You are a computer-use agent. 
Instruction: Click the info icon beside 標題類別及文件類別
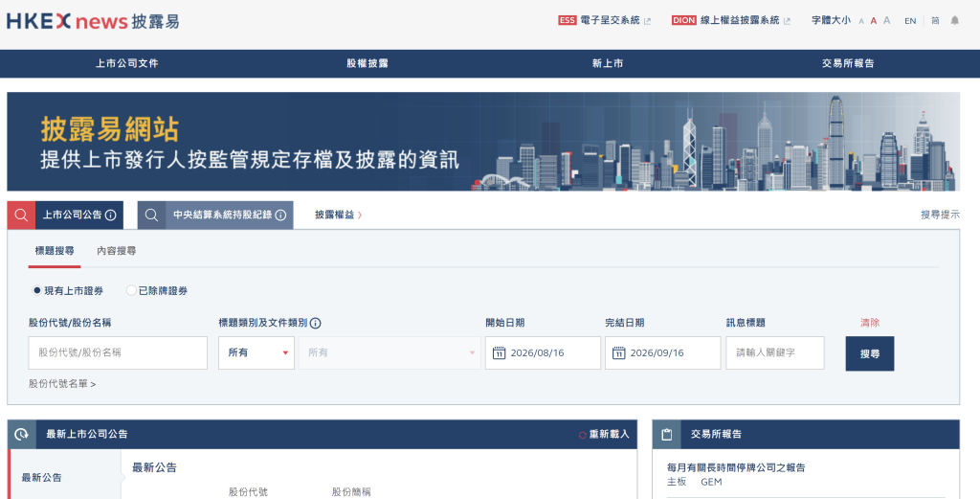[x=316, y=324]
